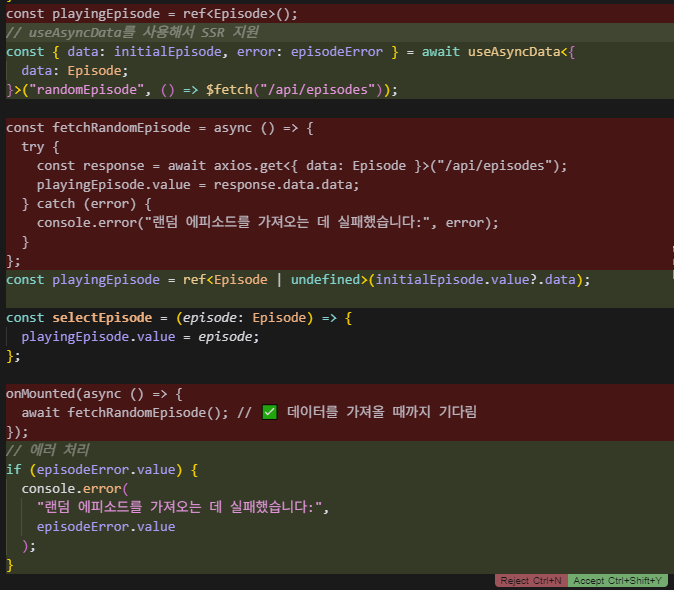Click the onMounted hook call
The image size is (674, 590).
[x=41, y=393]
